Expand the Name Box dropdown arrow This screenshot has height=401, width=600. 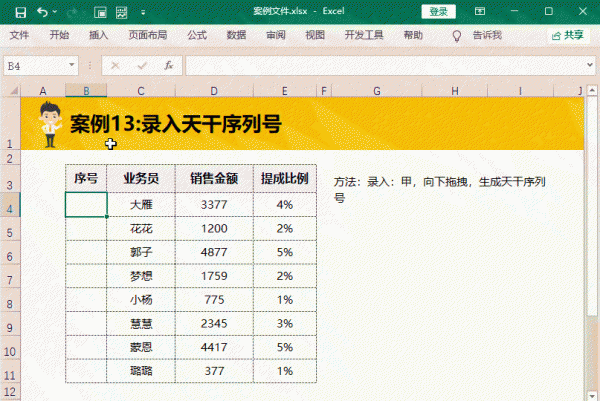coord(72,65)
